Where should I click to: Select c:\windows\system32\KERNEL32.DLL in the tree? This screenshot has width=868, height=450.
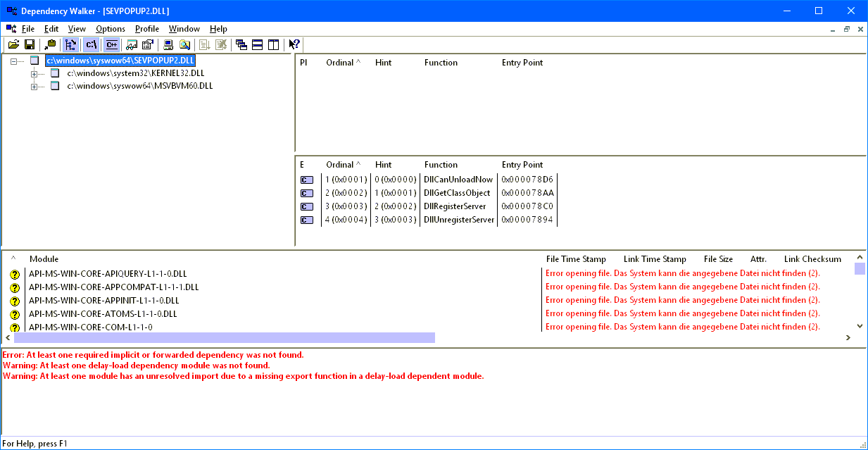tap(136, 73)
